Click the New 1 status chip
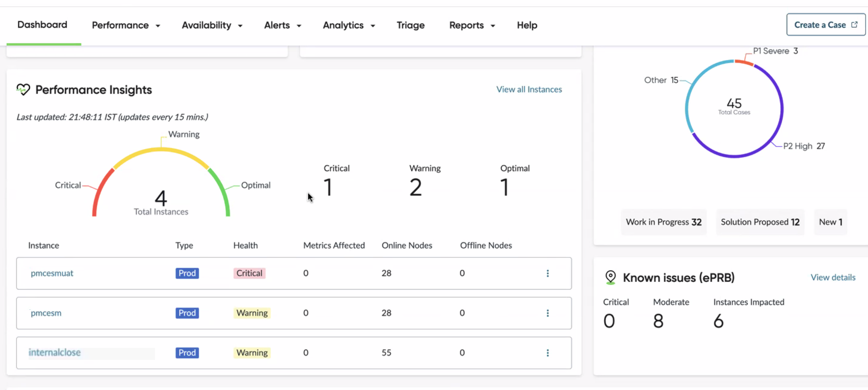The height and width of the screenshot is (390, 868). (831, 222)
